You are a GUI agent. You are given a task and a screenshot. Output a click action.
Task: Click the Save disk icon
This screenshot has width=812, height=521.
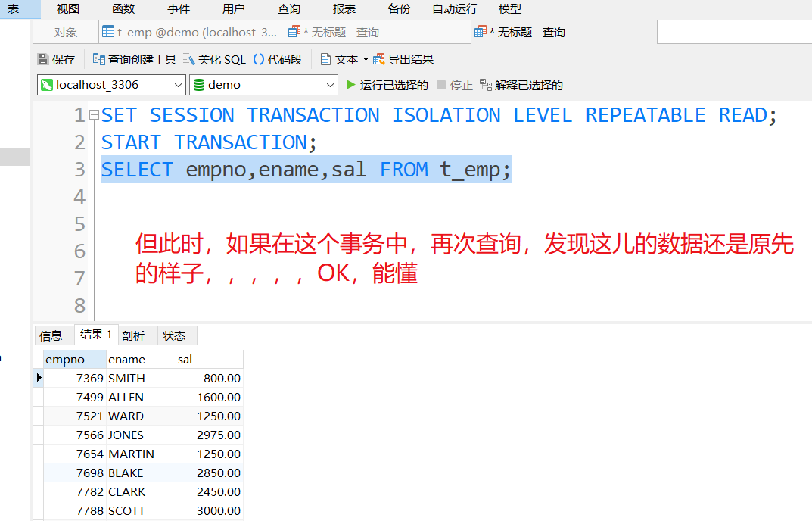point(43,59)
